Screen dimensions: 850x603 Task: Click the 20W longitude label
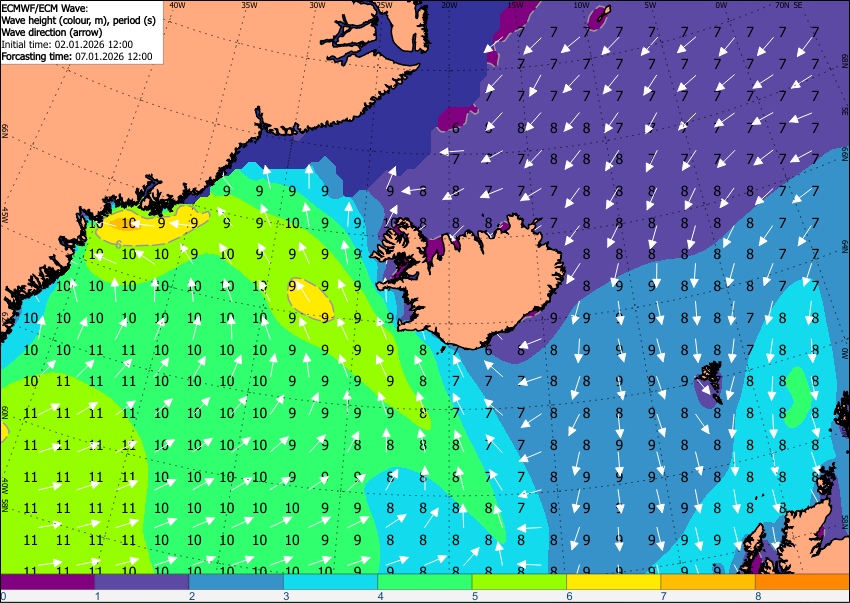coord(449,5)
